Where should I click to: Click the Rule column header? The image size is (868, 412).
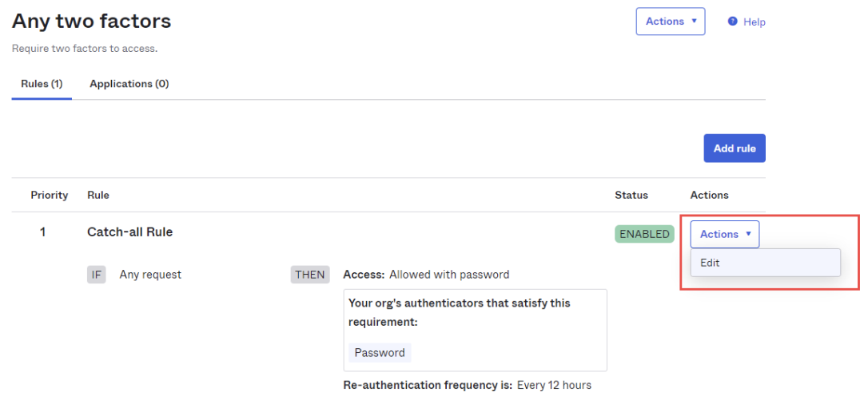pyautogui.click(x=98, y=195)
